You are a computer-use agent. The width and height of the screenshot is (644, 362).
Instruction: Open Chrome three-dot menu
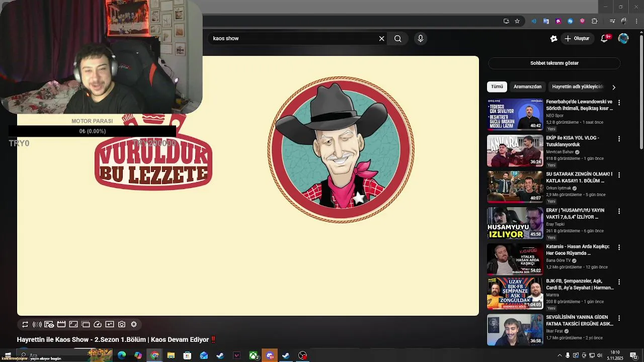(637, 21)
